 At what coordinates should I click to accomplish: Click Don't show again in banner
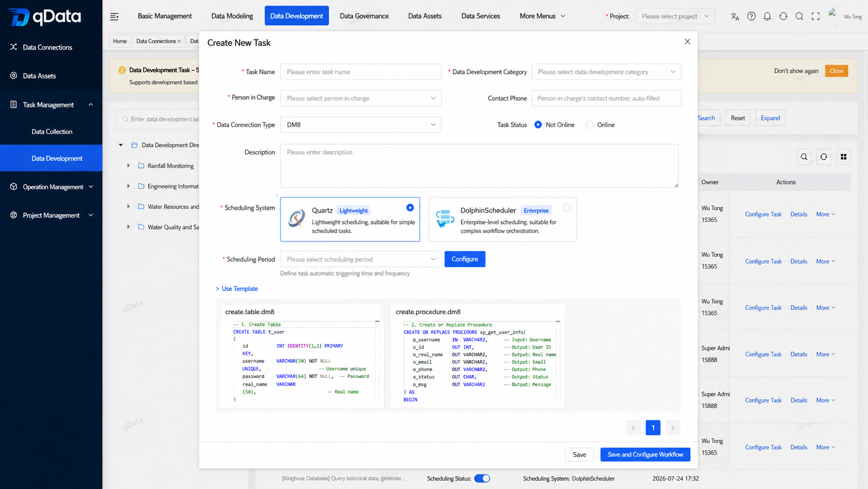click(x=796, y=71)
